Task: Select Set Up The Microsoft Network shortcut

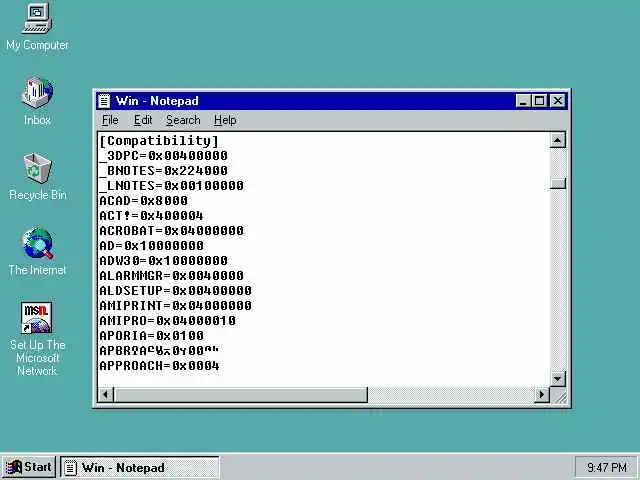Action: click(x=37, y=339)
